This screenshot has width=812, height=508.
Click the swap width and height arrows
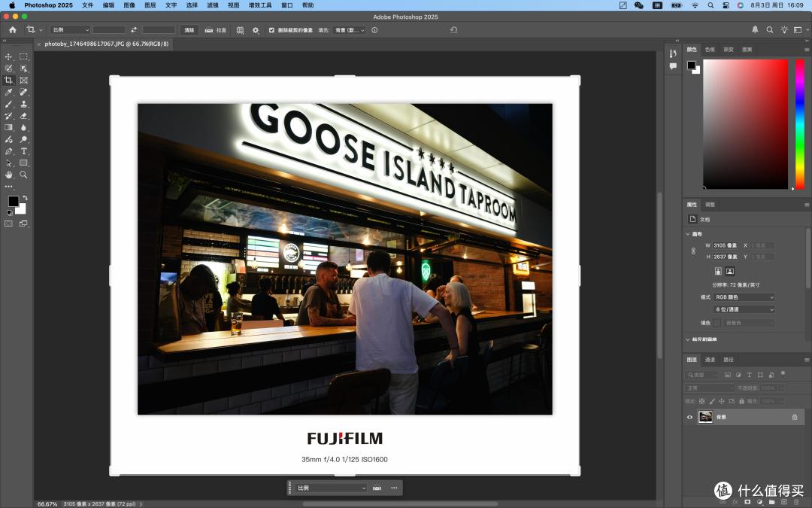[x=134, y=30]
